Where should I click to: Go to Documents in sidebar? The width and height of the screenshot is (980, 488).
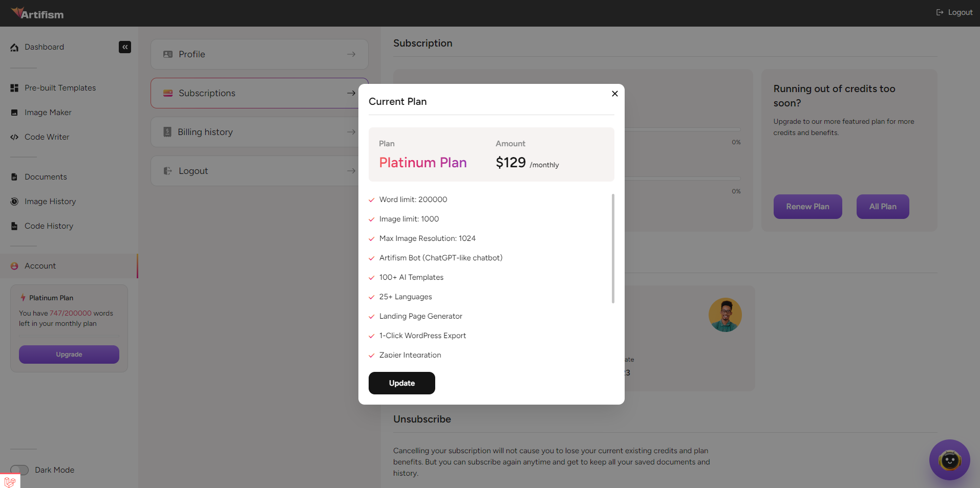coord(46,177)
